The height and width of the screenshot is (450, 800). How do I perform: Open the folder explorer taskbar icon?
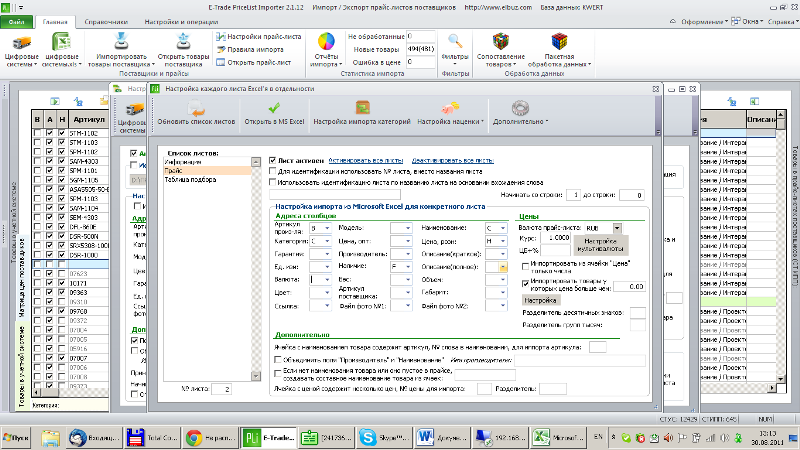tap(50, 437)
